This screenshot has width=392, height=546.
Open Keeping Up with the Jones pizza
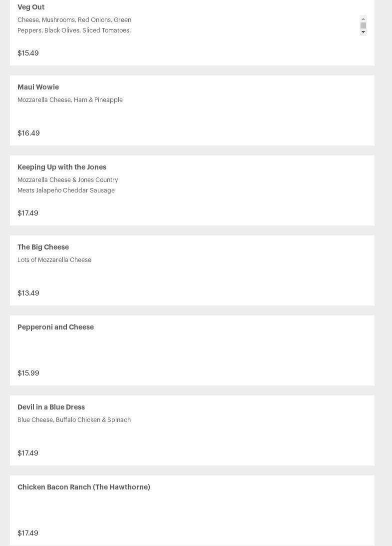pos(62,167)
